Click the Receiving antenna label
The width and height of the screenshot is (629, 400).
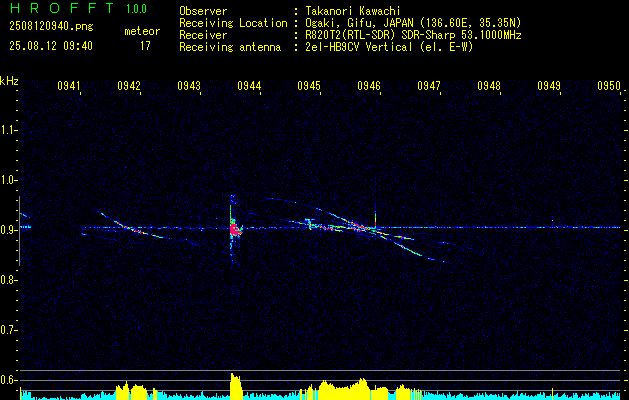click(230, 47)
